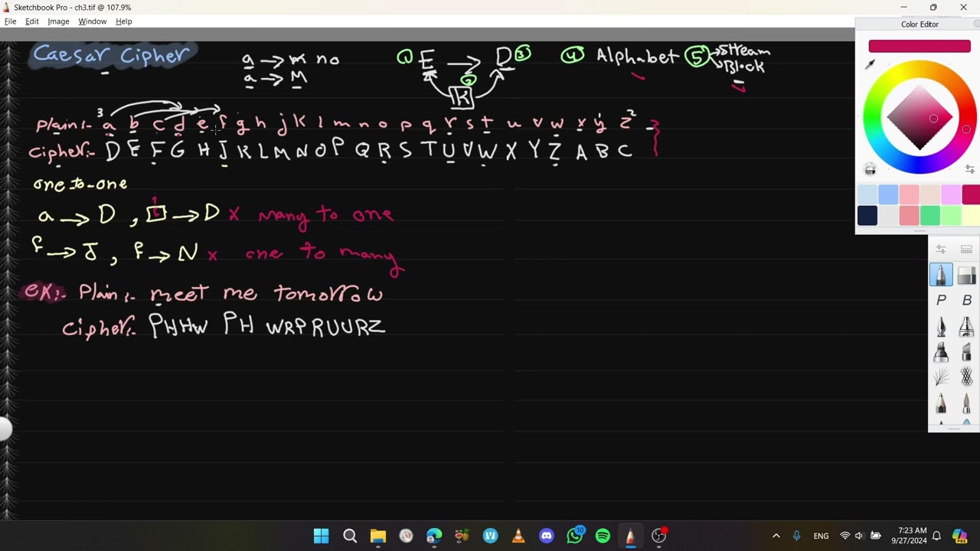
Task: Toggle transparent color button in Color Editor
Action: [x=870, y=170]
